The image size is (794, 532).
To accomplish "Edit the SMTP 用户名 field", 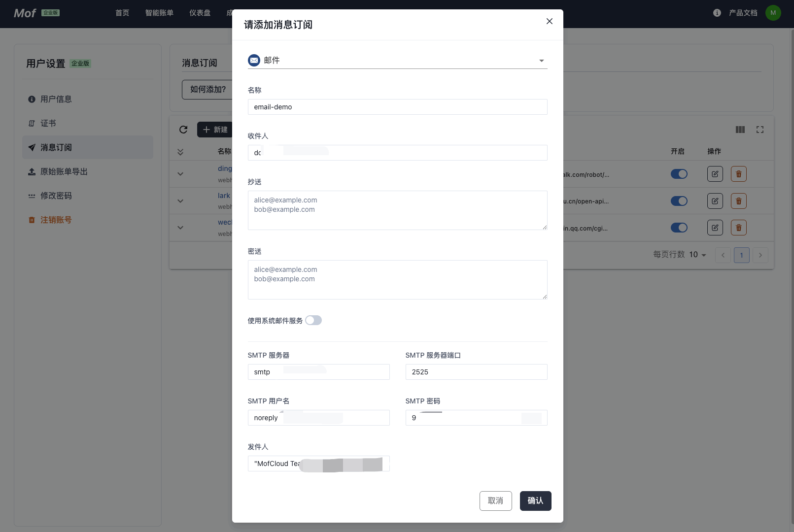I will coord(318,418).
